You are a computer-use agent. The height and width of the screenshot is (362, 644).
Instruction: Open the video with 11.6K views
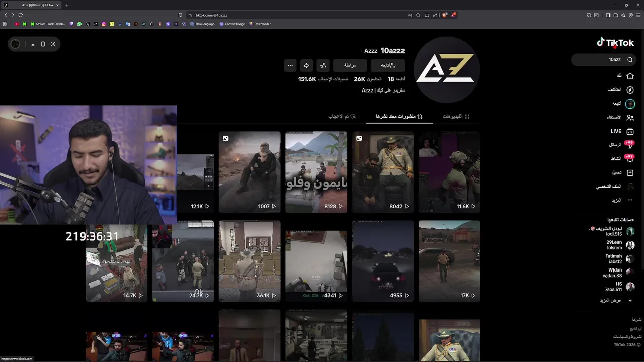point(449,172)
